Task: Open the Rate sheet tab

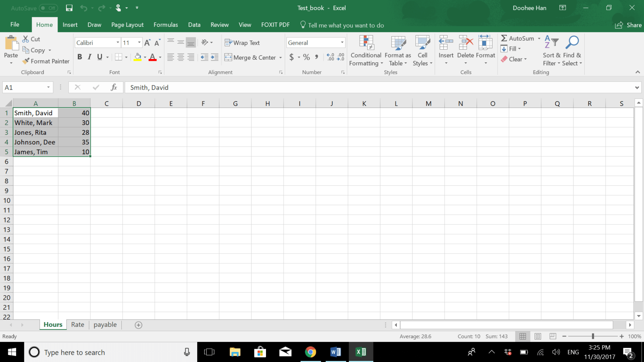Action: [x=77, y=324]
